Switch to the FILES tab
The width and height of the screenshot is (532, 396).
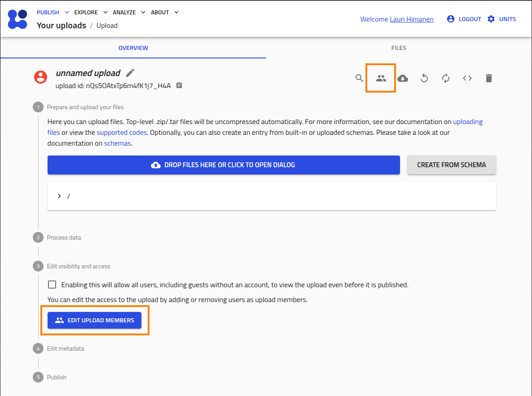(399, 48)
